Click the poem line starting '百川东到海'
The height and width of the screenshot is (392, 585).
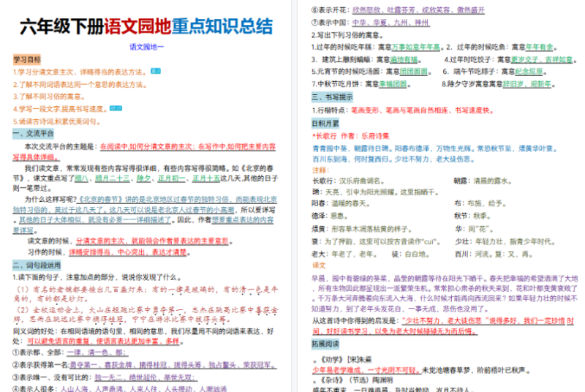tap(393, 159)
